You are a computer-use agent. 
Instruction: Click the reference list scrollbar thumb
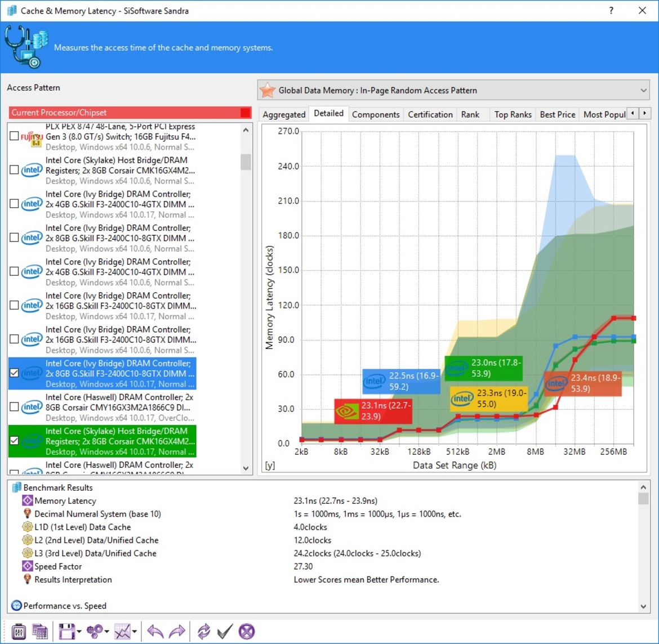tap(246, 162)
